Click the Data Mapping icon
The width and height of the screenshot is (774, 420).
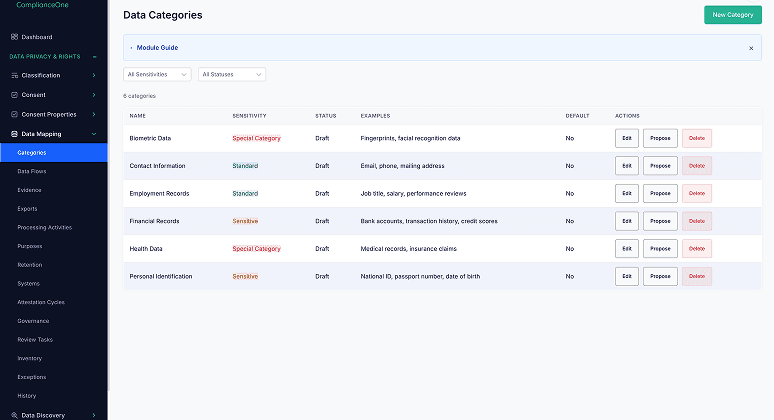click(14, 134)
